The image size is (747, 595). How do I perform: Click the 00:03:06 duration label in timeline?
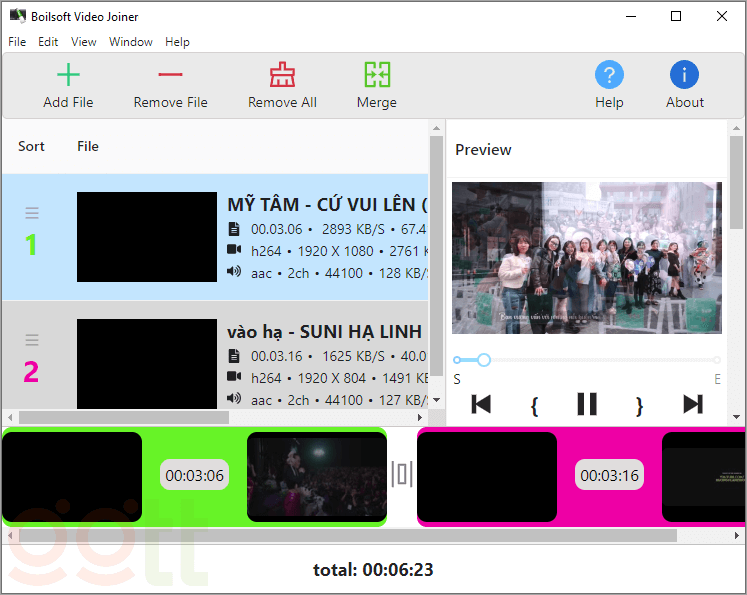(194, 475)
